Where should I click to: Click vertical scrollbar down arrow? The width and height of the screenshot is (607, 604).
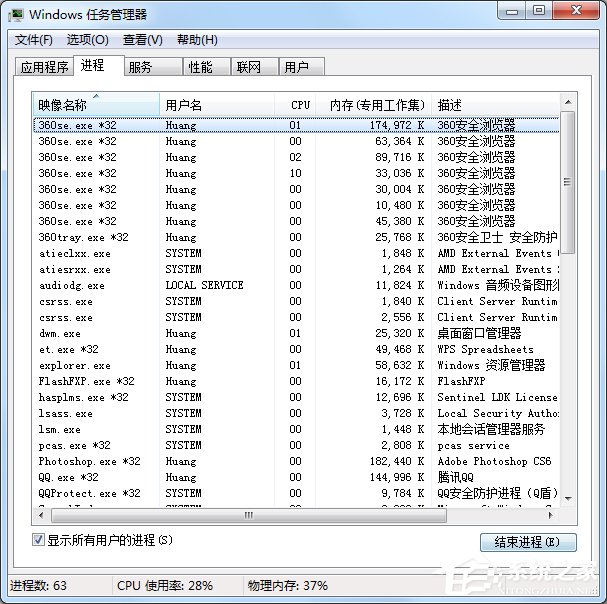(568, 498)
